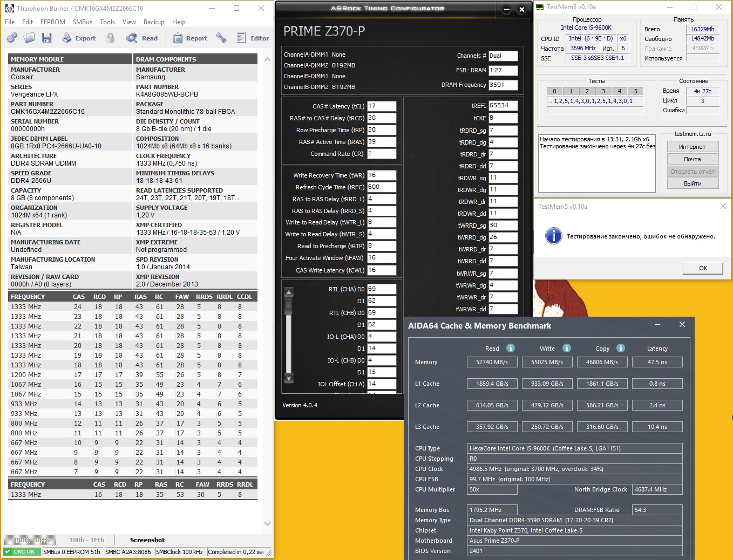733x560 pixels.
Task: Open settings via gears icon in Thaiphoon Burner
Action: pyautogui.click(x=12, y=38)
